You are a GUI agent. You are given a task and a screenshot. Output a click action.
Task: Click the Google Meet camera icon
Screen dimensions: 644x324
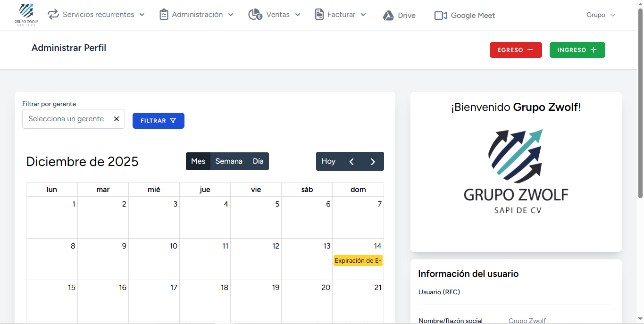click(440, 15)
